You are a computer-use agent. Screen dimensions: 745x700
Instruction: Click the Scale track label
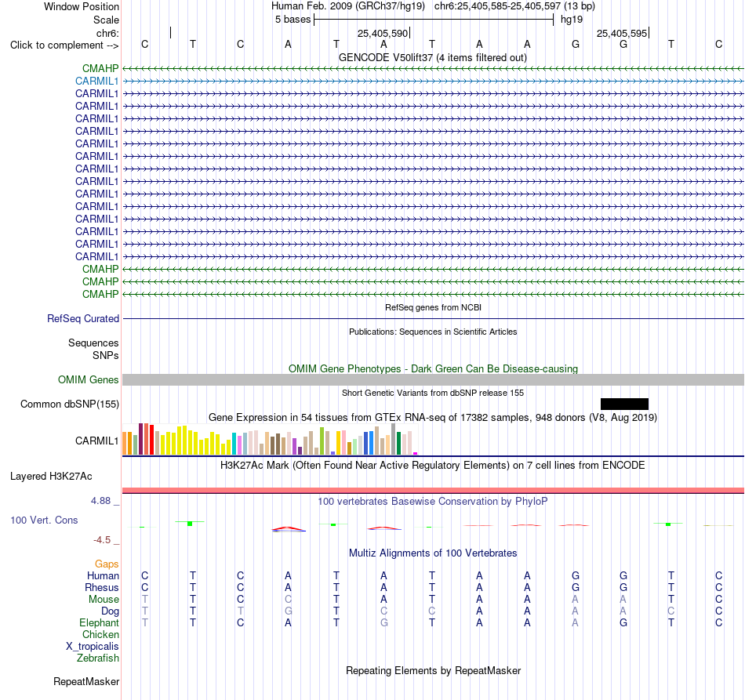click(106, 20)
